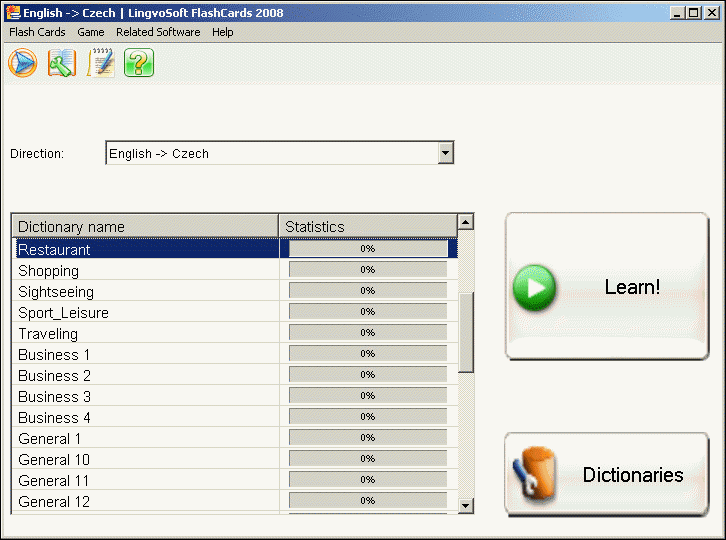Open the Flash Cards menu
The image size is (726, 540).
[x=37, y=32]
